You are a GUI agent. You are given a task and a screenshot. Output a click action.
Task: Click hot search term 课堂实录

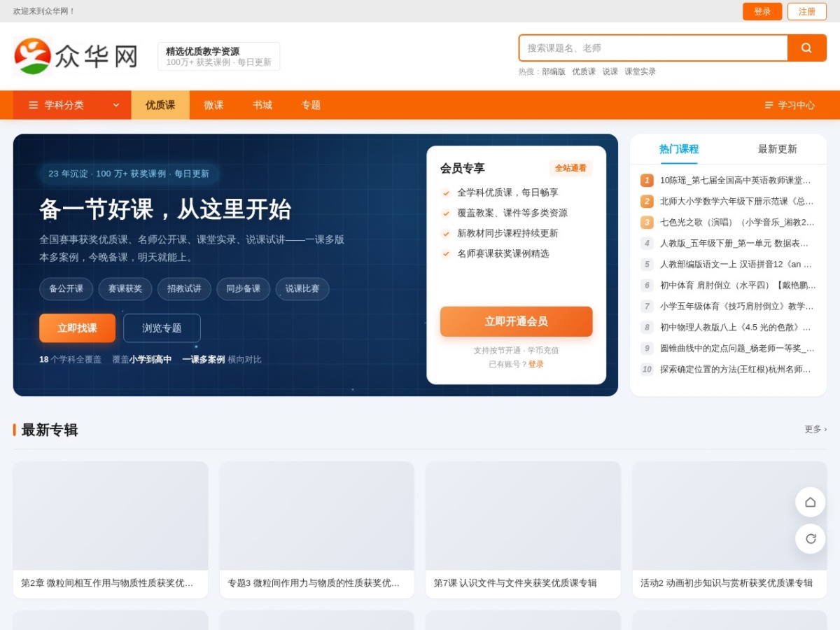tap(640, 71)
